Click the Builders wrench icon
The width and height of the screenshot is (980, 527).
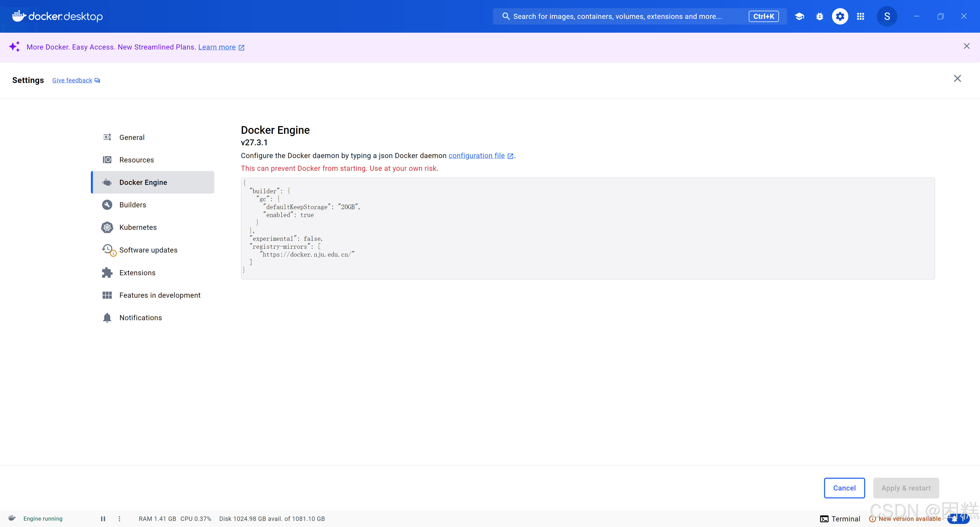coord(107,205)
